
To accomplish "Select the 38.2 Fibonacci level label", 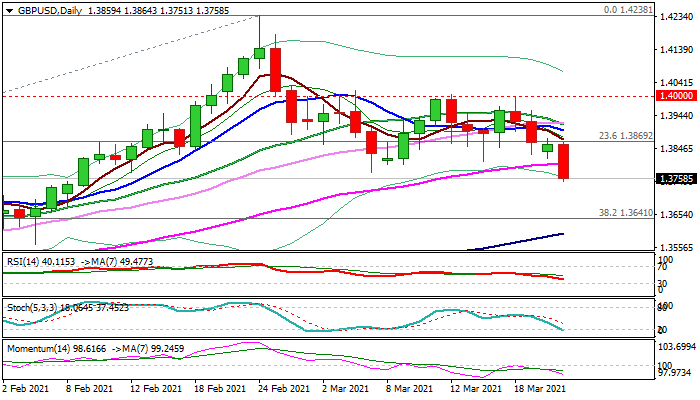I will coord(626,212).
